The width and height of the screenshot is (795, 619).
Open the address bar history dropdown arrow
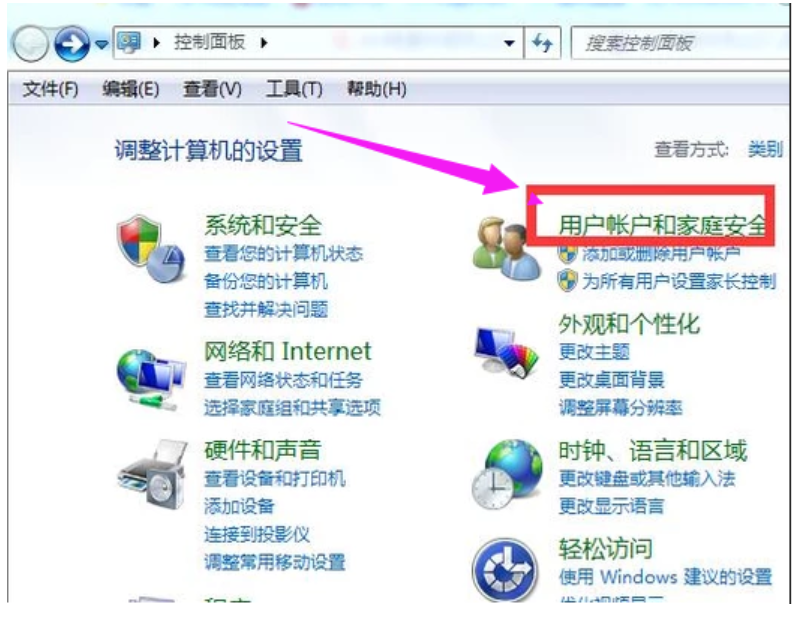[x=509, y=44]
